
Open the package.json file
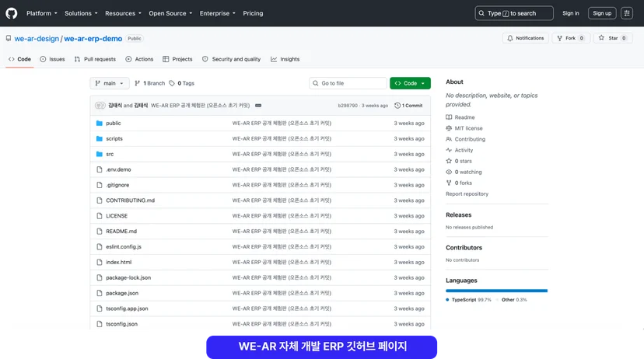(122, 293)
